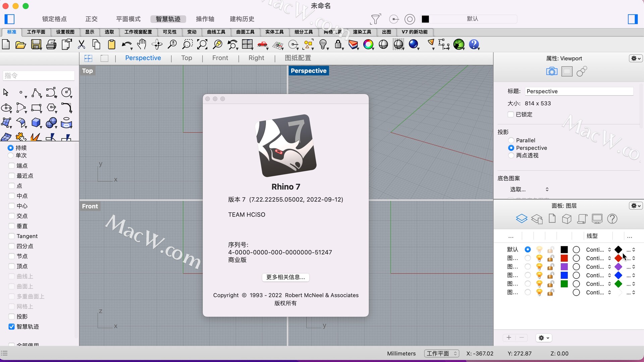Toggle the 锁定格点 button
The width and height of the screenshot is (644, 362).
tap(54, 19)
